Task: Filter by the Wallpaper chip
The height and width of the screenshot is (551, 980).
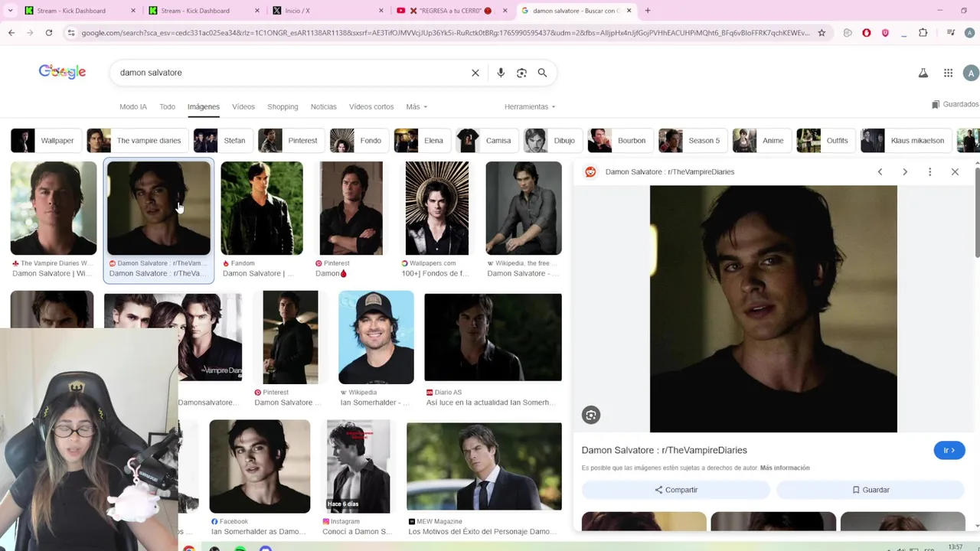Action: click(x=45, y=141)
